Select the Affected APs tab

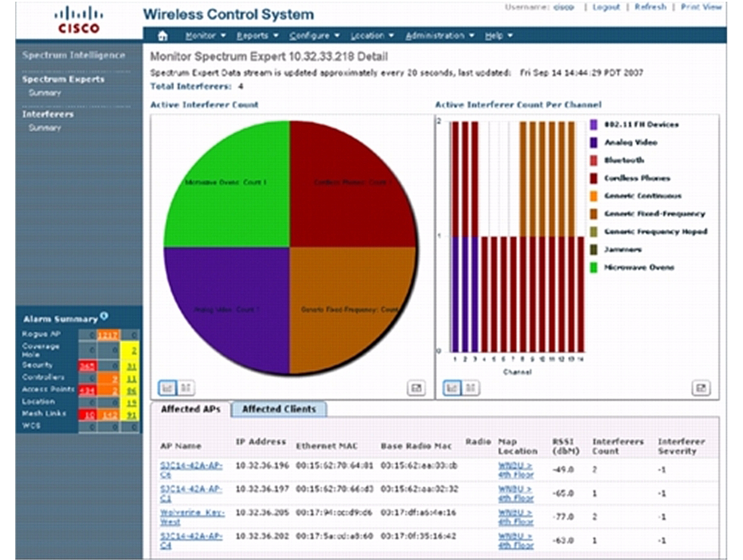point(191,409)
